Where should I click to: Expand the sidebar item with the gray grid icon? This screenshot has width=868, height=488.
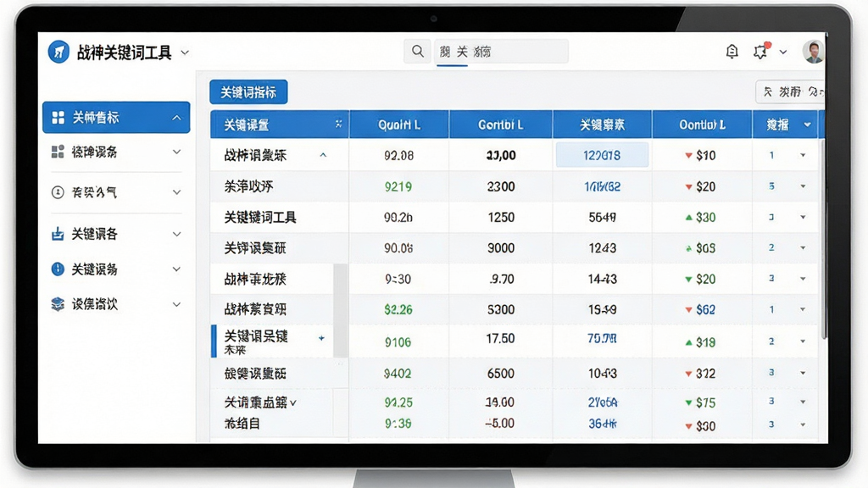click(176, 152)
